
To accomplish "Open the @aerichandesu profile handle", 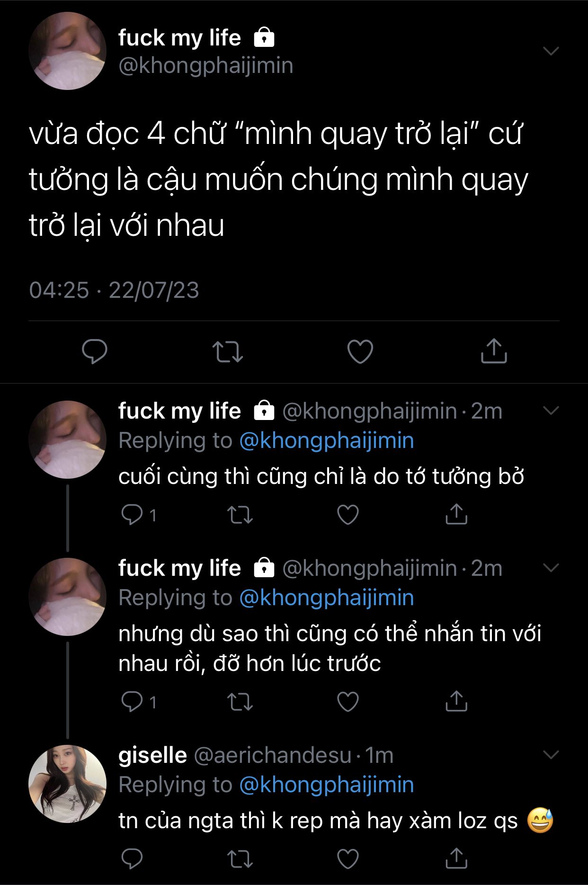I will pos(273,755).
